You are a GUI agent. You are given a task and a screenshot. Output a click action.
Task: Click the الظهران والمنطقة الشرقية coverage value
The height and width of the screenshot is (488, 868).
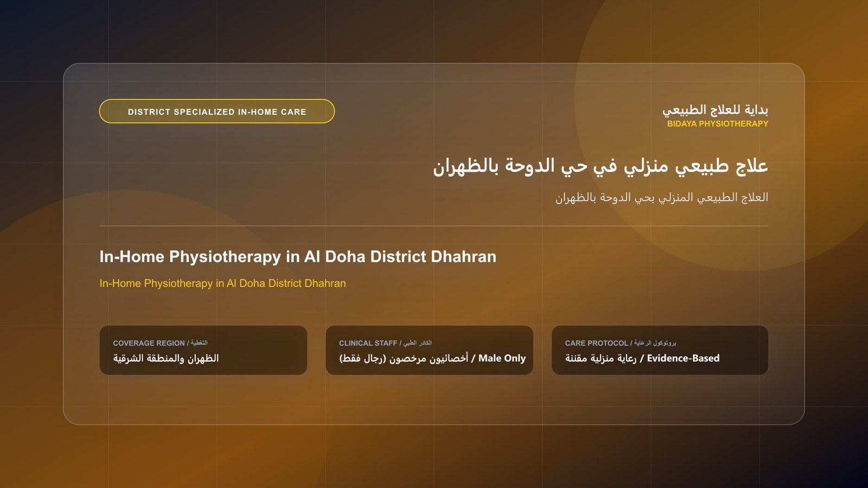(x=166, y=358)
